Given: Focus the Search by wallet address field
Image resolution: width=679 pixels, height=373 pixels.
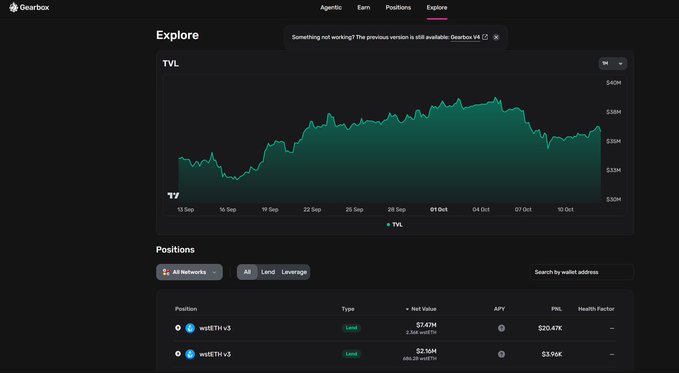Looking at the screenshot, I should [582, 272].
